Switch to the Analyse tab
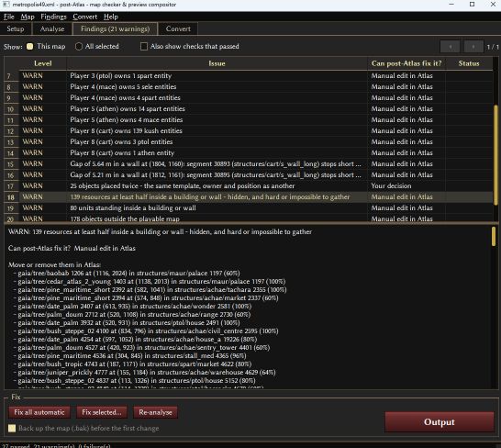 tap(52, 28)
